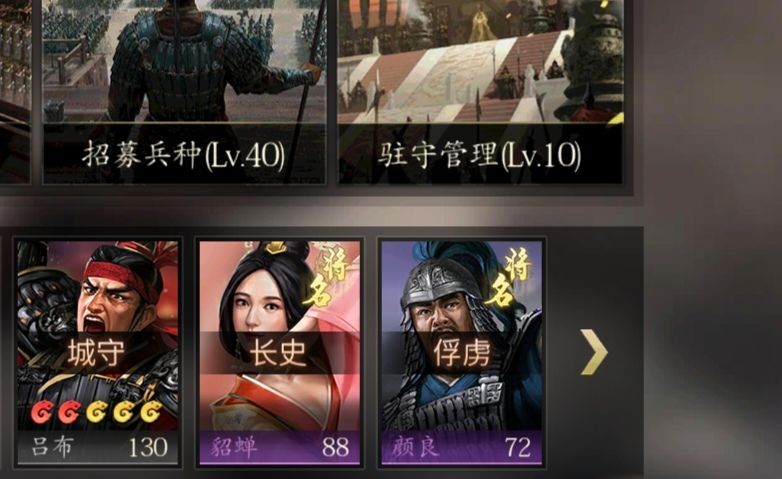Open the 招募兵种 (Lv.40) panel
The height and width of the screenshot is (479, 782).
[x=184, y=91]
